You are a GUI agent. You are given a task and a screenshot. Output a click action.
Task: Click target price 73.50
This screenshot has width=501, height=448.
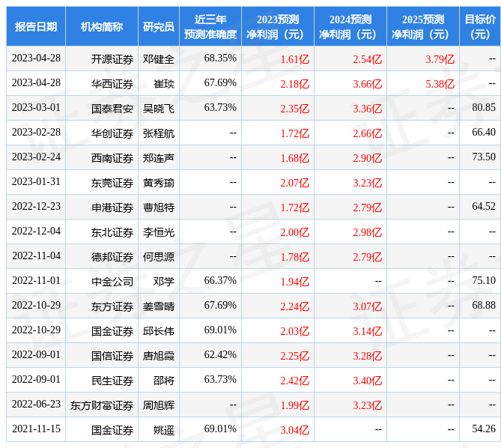point(484,157)
